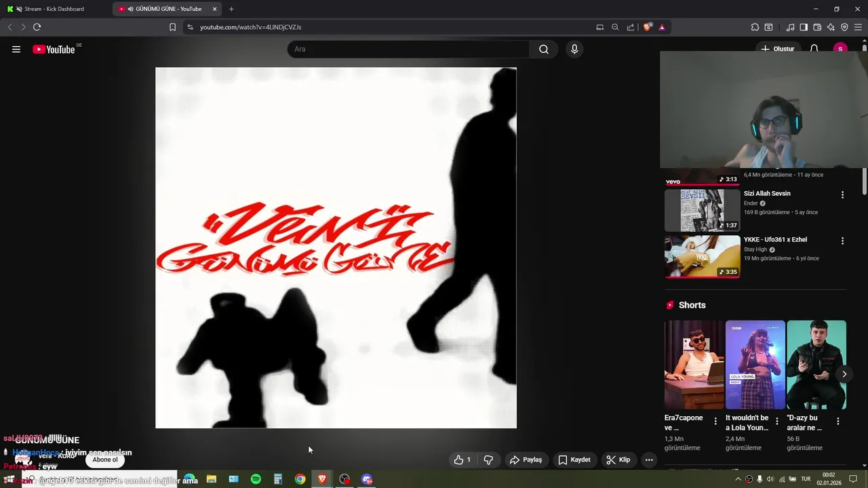This screenshot has width=868, height=488.
Task: Click the YouTube search magnifier button
Action: coord(544,49)
